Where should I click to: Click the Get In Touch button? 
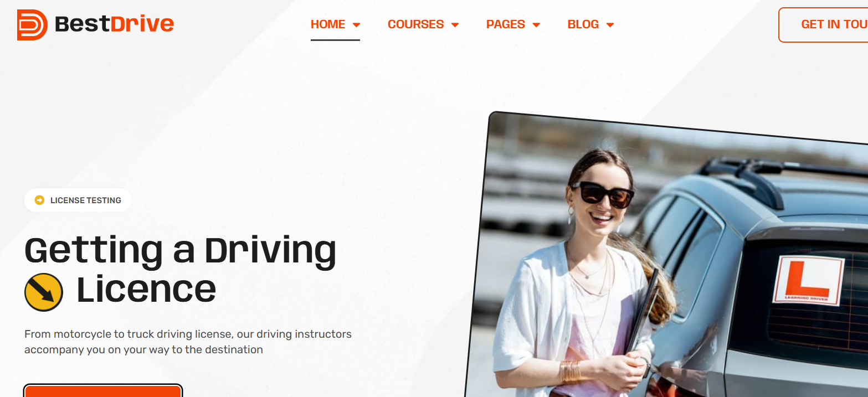823,24
